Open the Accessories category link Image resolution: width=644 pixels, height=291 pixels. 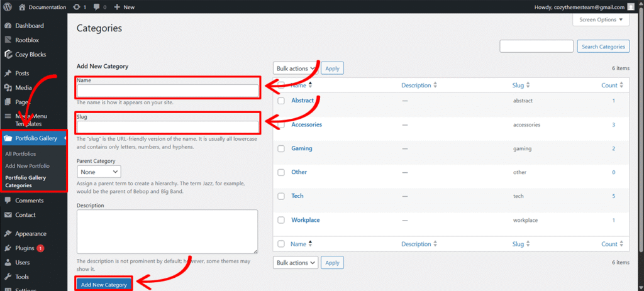tap(306, 124)
